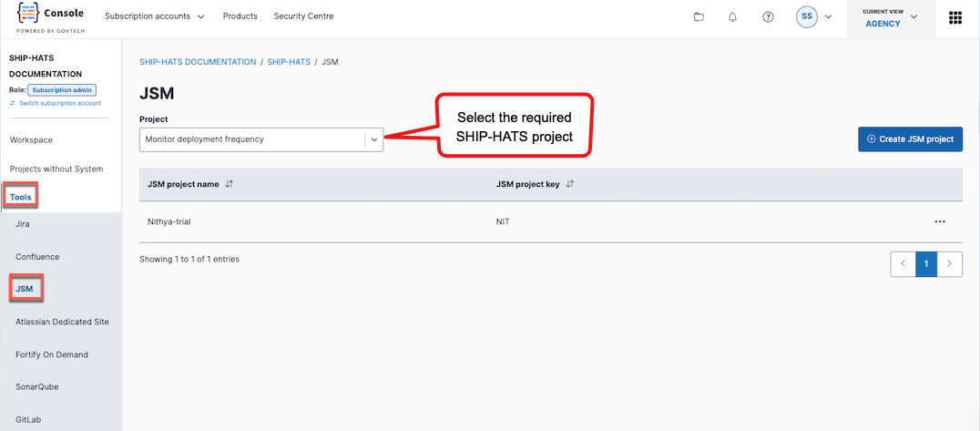Select JSM in the sidebar
The width and height of the screenshot is (980, 431).
point(25,289)
